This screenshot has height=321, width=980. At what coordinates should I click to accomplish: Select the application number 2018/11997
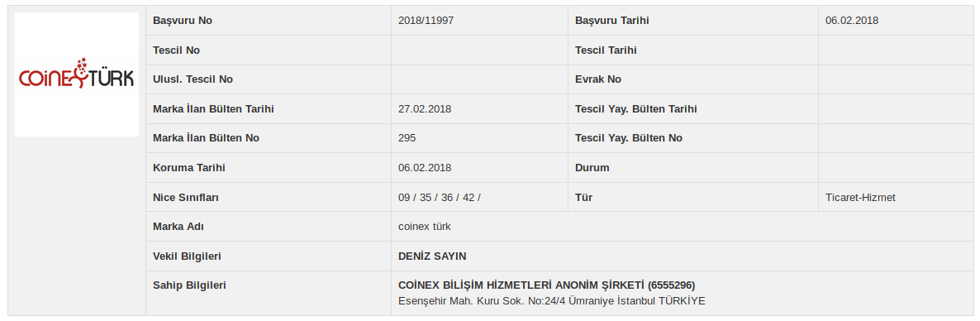tap(426, 21)
